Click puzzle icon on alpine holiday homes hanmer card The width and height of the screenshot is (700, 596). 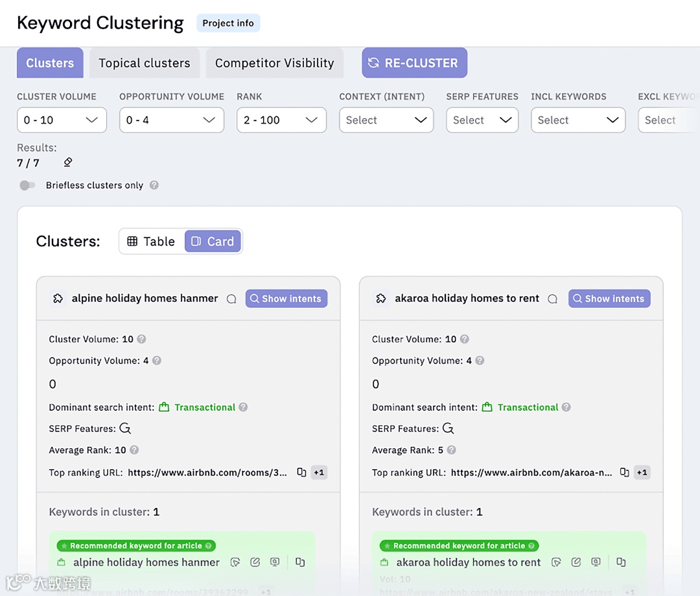[58, 299]
